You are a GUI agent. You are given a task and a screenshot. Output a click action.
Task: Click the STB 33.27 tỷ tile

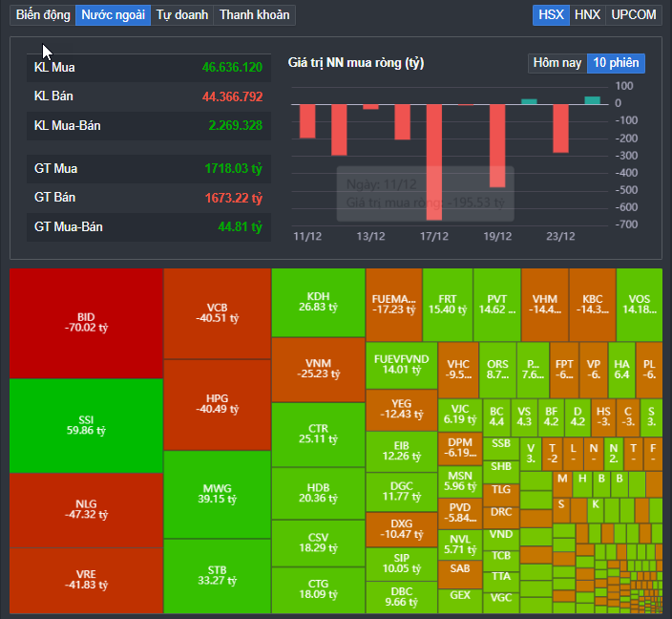click(218, 576)
